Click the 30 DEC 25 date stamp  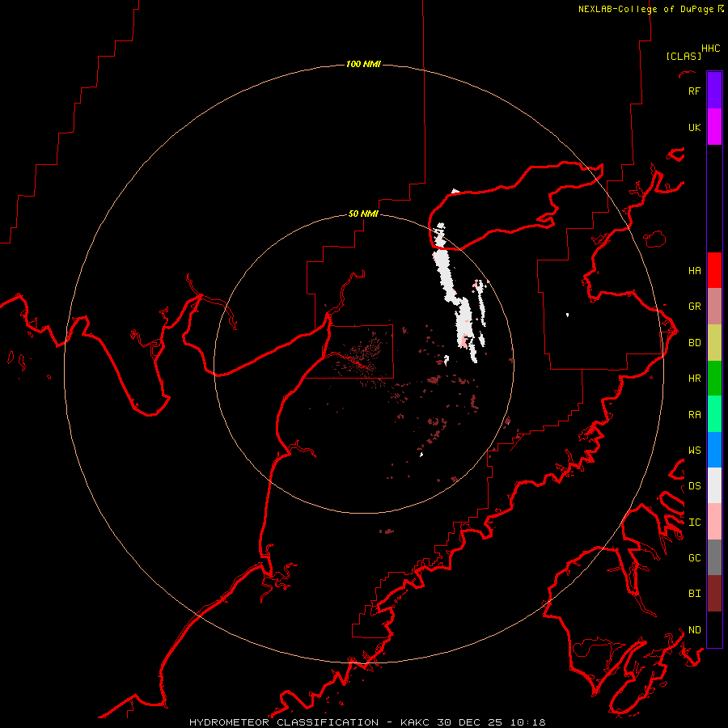click(x=470, y=722)
